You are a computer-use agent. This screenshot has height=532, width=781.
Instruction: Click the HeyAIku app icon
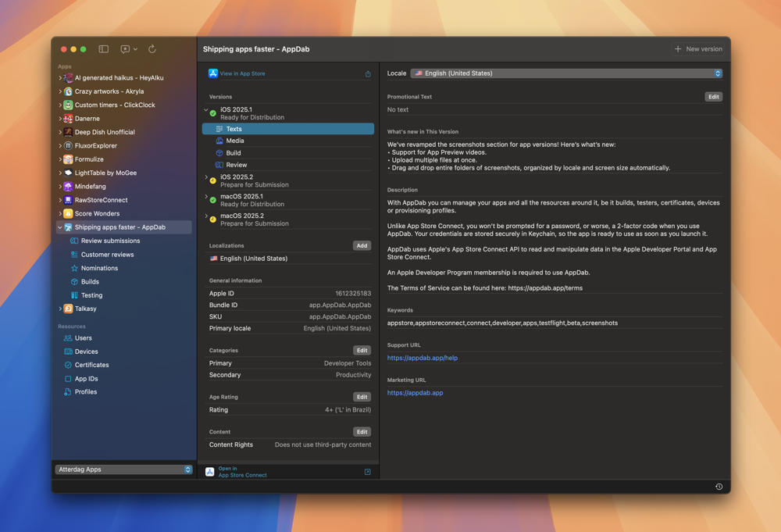pos(68,77)
